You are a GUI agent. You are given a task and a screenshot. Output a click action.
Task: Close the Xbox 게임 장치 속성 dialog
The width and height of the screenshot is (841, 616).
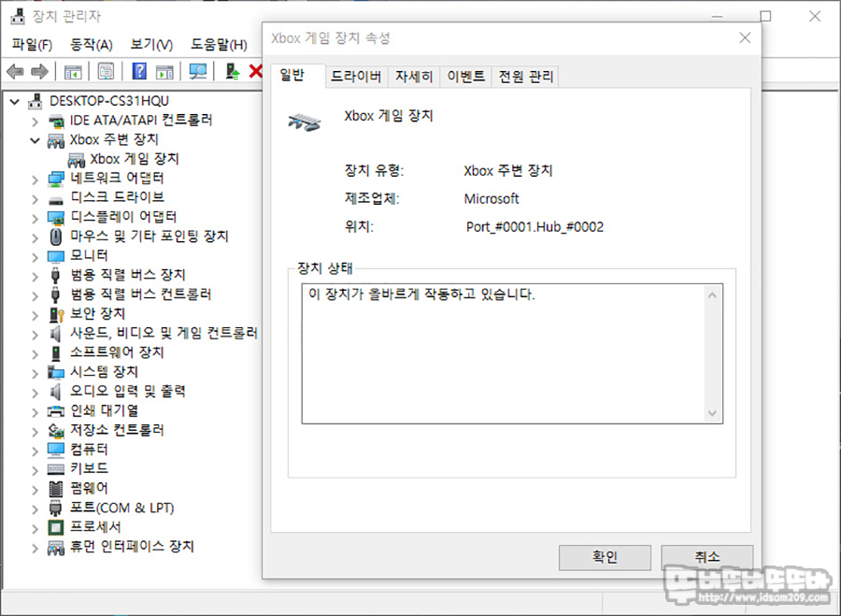(x=745, y=38)
